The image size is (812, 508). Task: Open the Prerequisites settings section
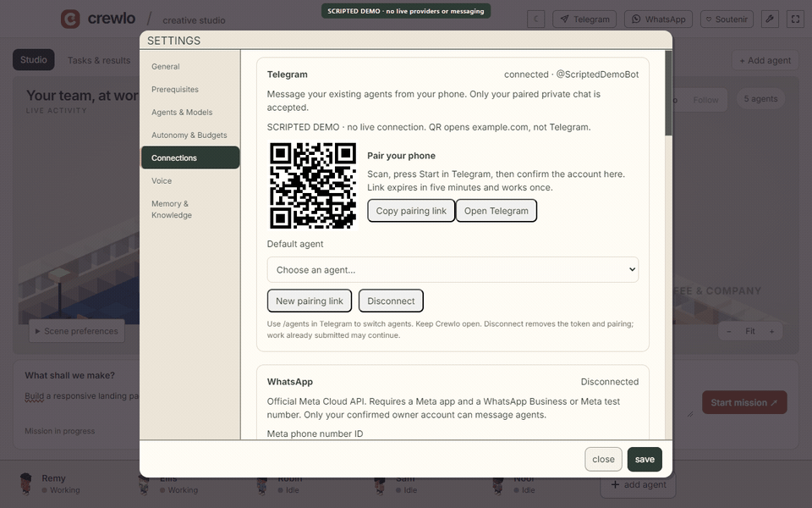point(190,89)
